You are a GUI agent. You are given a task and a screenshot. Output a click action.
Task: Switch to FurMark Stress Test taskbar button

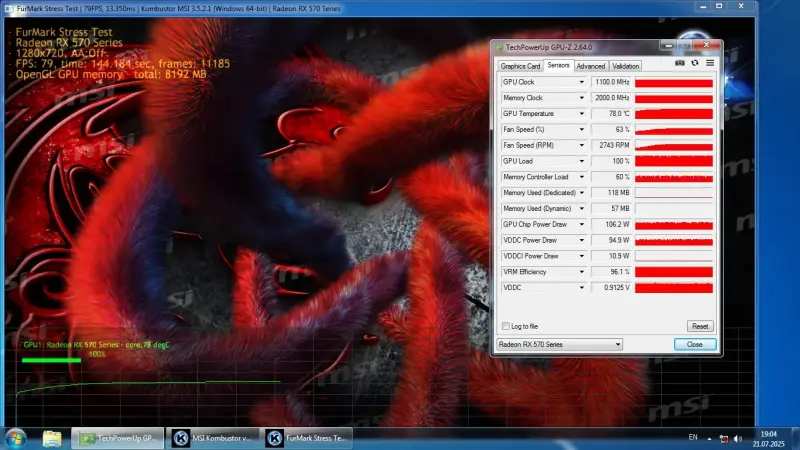click(308, 438)
